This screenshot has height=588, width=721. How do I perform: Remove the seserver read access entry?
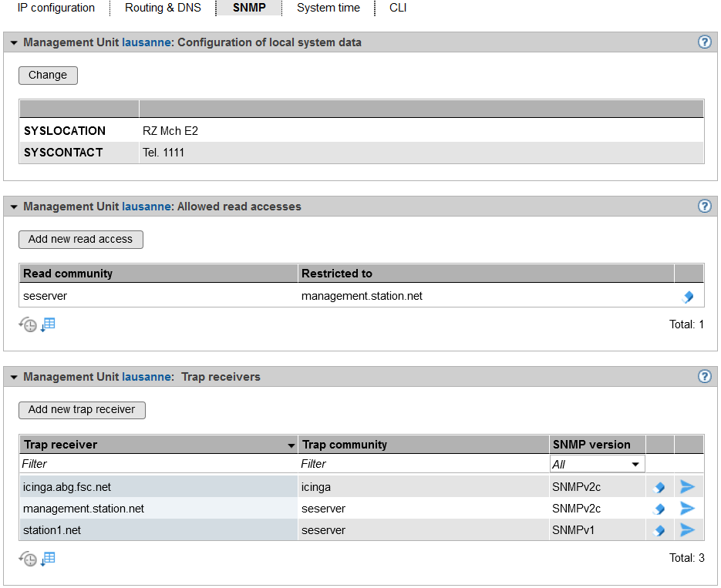[689, 297]
